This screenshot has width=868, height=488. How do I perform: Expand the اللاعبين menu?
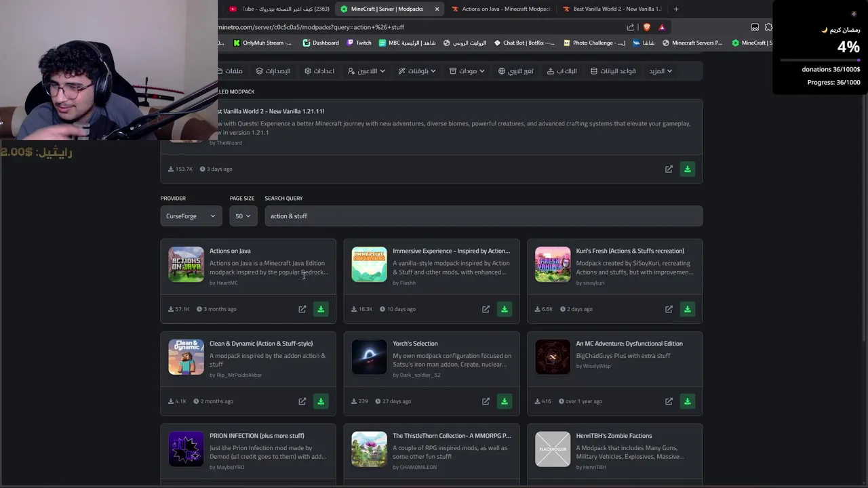tap(366, 71)
